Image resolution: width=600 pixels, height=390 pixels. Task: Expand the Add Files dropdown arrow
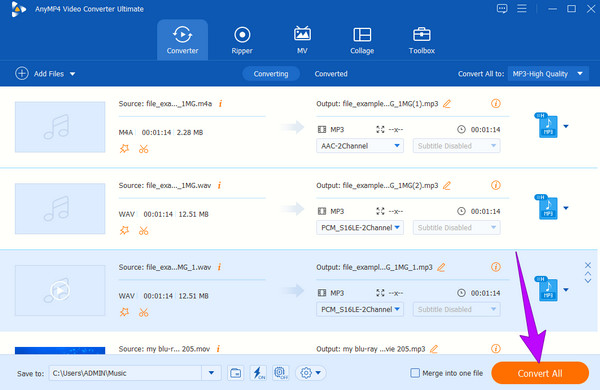[72, 74]
